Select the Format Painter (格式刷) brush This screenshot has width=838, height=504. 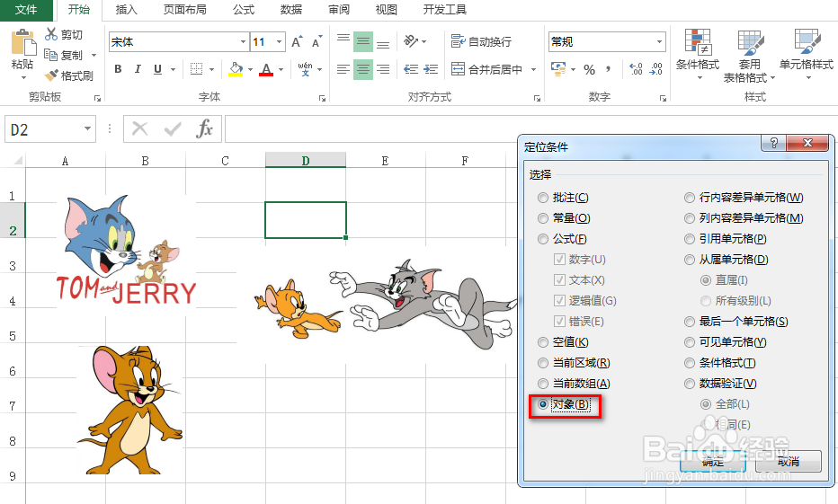(51, 75)
